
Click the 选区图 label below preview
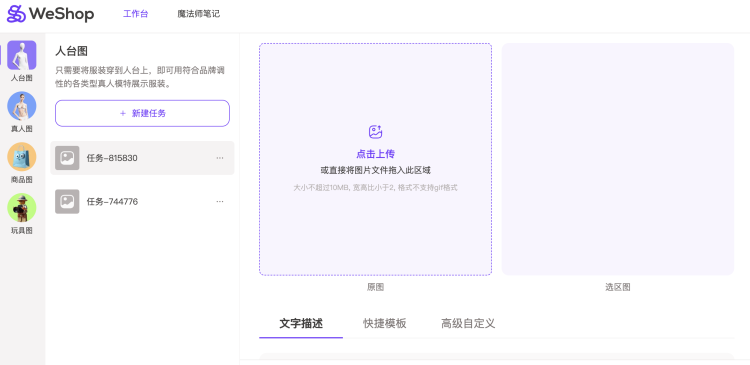618,287
